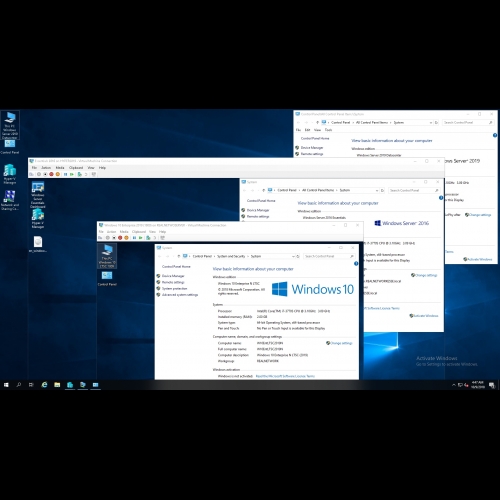Open File Explorer from taskbar
Viewport: 500px width, 500px height.
coord(57,385)
